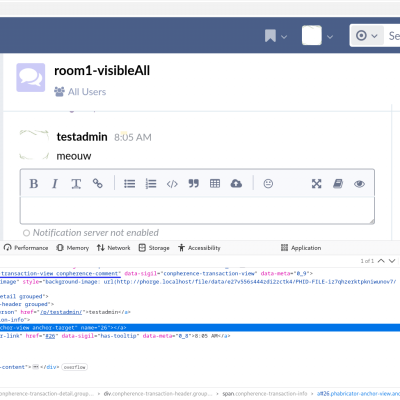The width and height of the screenshot is (400, 400).
Task: Focus the message text input area
Action: (197, 210)
